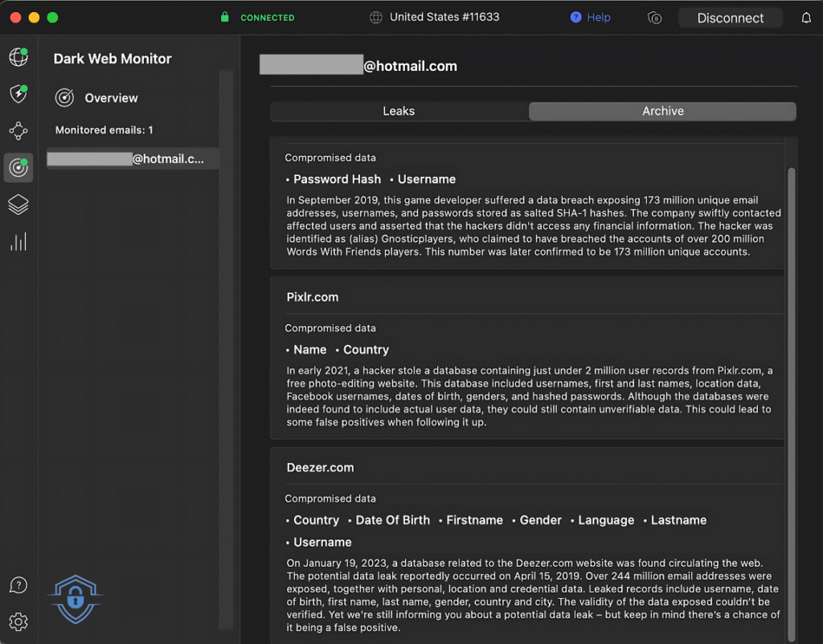823x644 pixels.
Task: Click Username item under Deezer.com
Action: point(322,542)
